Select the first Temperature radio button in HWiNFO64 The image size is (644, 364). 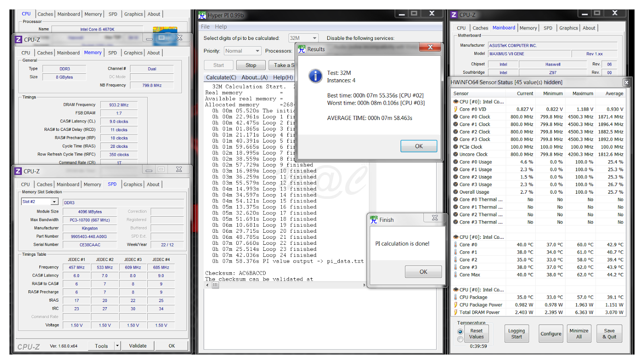tap(460, 332)
